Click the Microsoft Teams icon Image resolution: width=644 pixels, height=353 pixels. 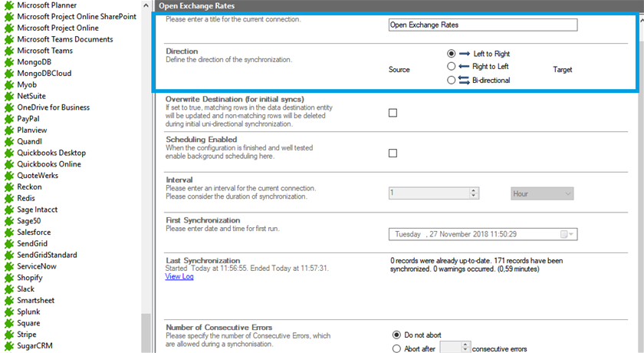point(9,51)
